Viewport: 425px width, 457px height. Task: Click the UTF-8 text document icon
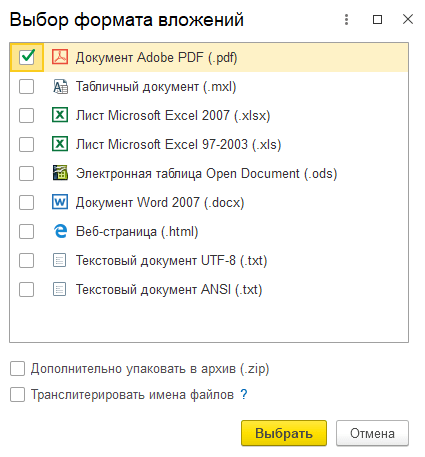[x=60, y=260]
